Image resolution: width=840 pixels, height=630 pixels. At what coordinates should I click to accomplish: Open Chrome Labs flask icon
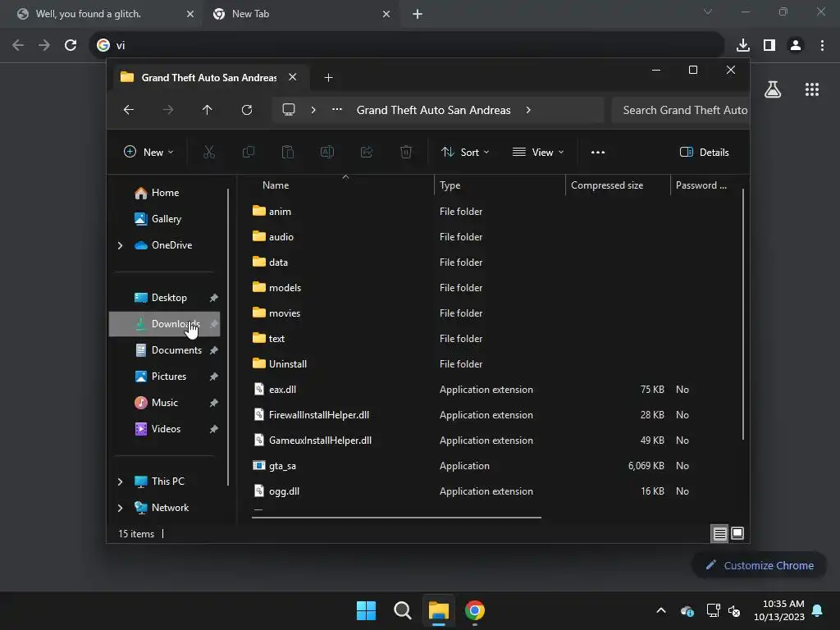point(773,89)
